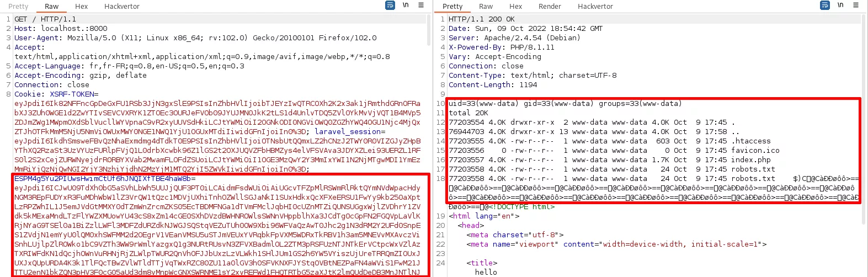Open the response Render tab

coord(550,7)
